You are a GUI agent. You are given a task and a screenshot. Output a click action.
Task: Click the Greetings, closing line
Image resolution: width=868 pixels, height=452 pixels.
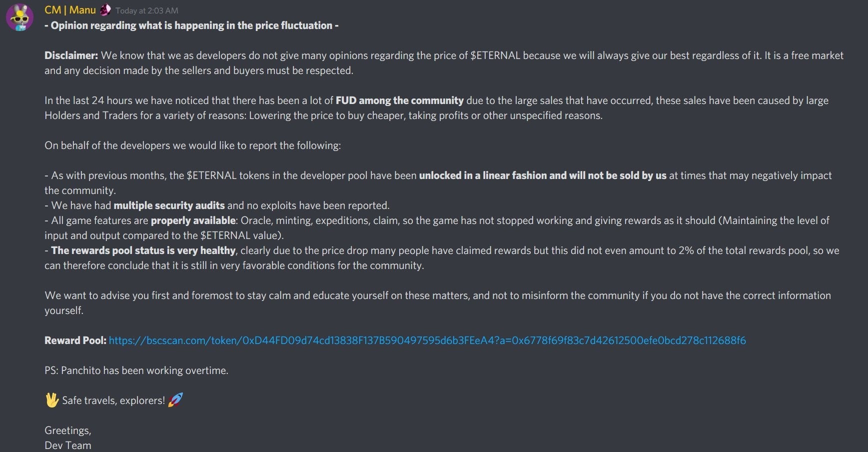tap(68, 430)
